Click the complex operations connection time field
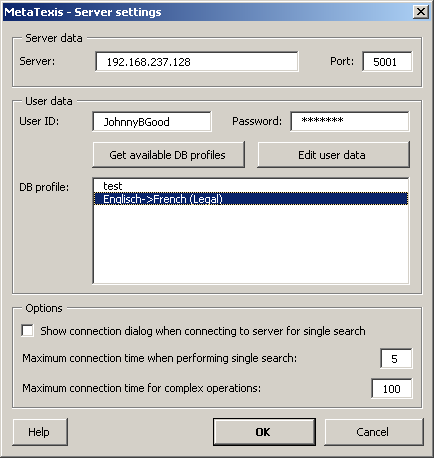The image size is (434, 458). click(x=392, y=389)
